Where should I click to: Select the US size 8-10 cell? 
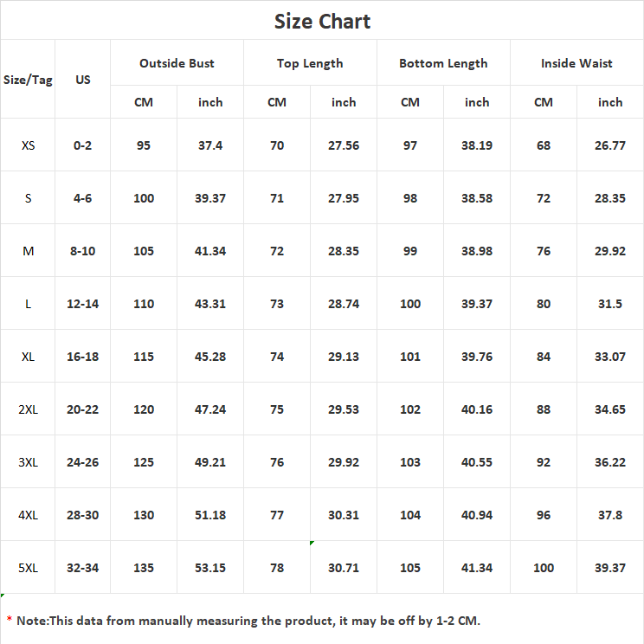(x=82, y=251)
